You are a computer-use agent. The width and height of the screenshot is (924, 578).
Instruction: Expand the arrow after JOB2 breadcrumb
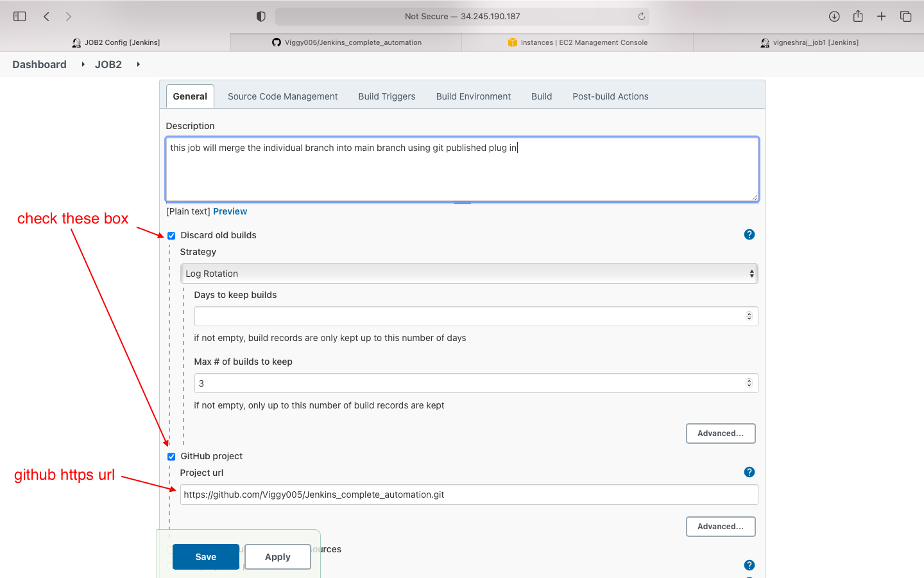[138, 64]
